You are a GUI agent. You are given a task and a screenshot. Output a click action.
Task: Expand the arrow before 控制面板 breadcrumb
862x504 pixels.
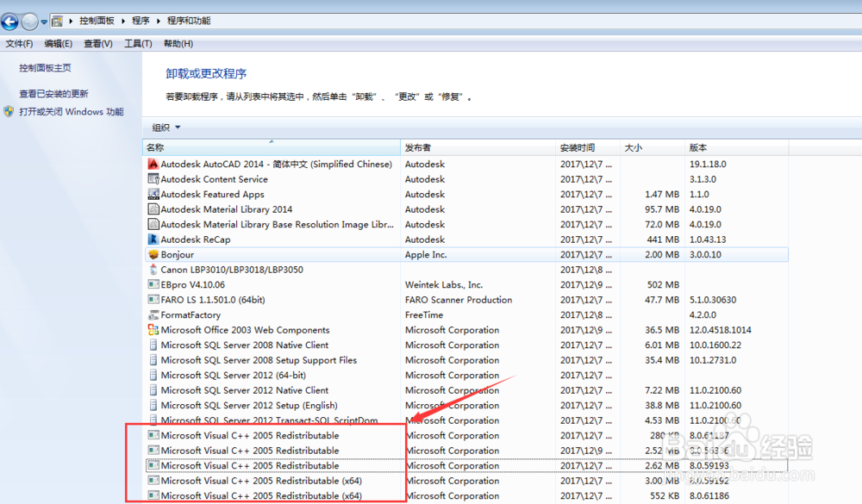[71, 21]
